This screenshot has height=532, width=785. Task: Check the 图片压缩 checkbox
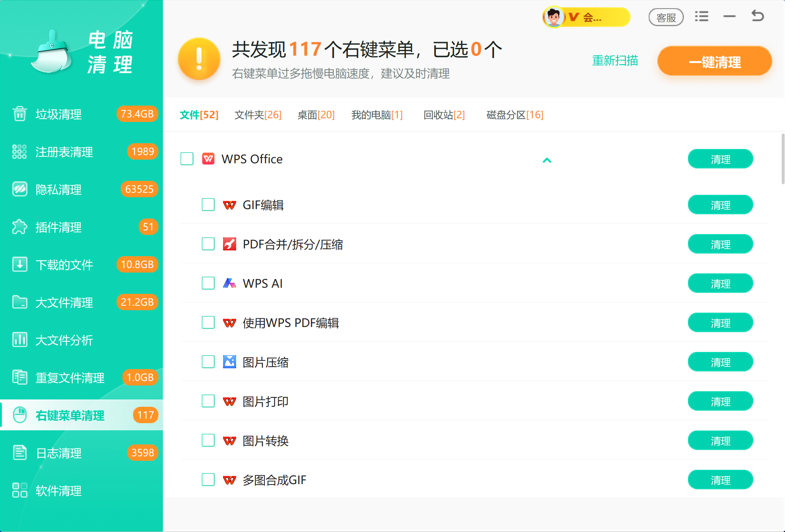tap(208, 362)
